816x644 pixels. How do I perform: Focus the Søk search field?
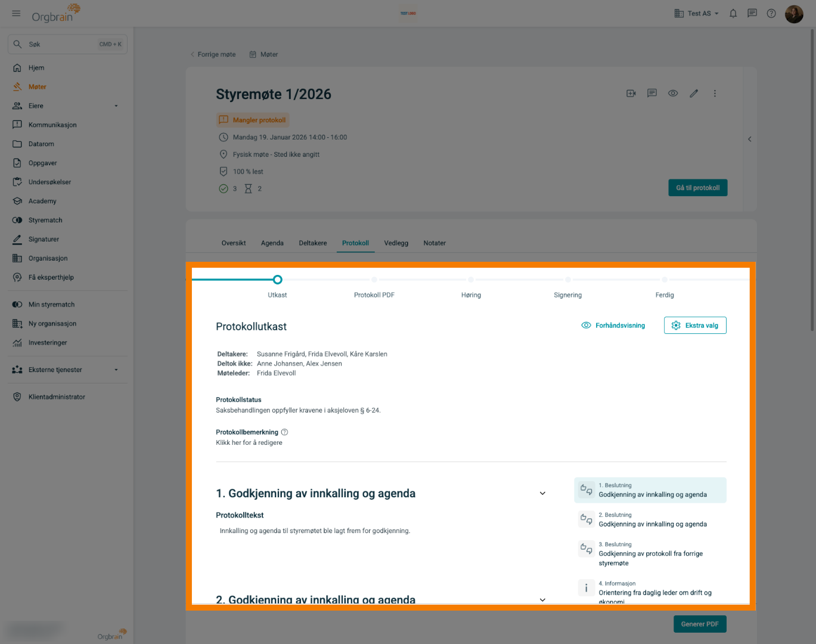point(67,44)
